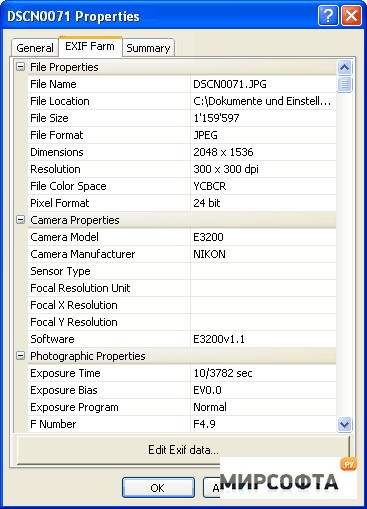Close the DSCN0071 Properties dialog

351,16
